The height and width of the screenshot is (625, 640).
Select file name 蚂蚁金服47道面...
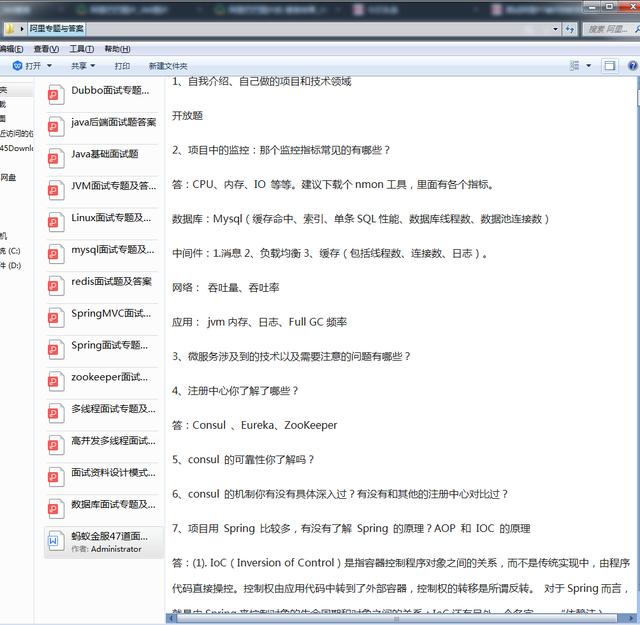pyautogui.click(x=109, y=536)
